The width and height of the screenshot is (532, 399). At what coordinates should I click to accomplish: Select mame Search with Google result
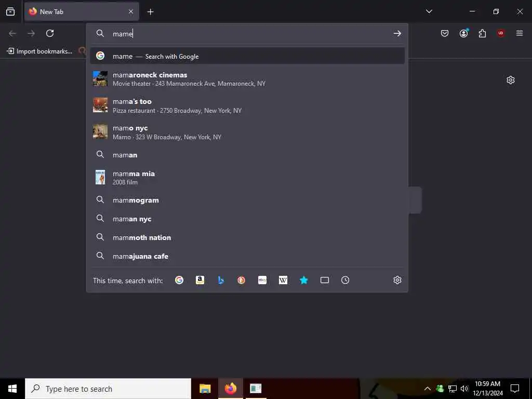pyautogui.click(x=247, y=56)
